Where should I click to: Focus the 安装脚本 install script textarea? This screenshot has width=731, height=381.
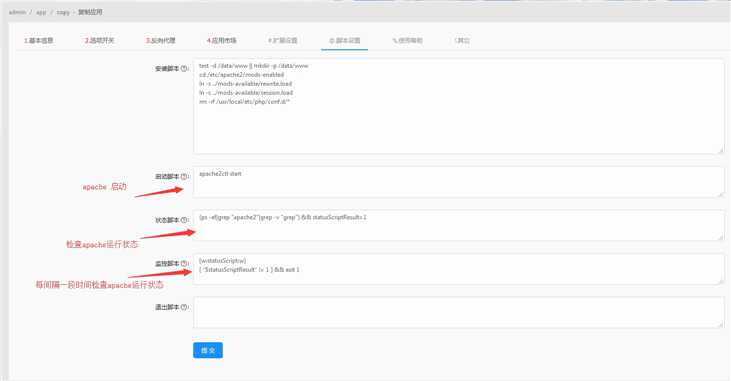point(459,106)
